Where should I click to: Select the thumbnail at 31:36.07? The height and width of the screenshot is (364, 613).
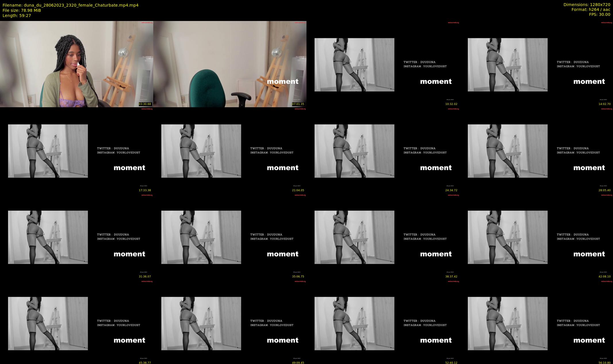tap(76, 236)
